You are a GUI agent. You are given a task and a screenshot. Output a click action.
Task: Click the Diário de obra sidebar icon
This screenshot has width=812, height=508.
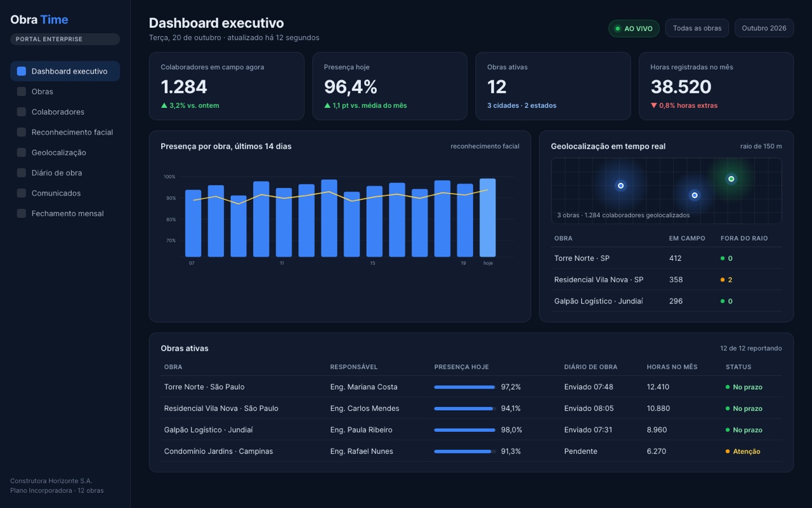(22, 173)
